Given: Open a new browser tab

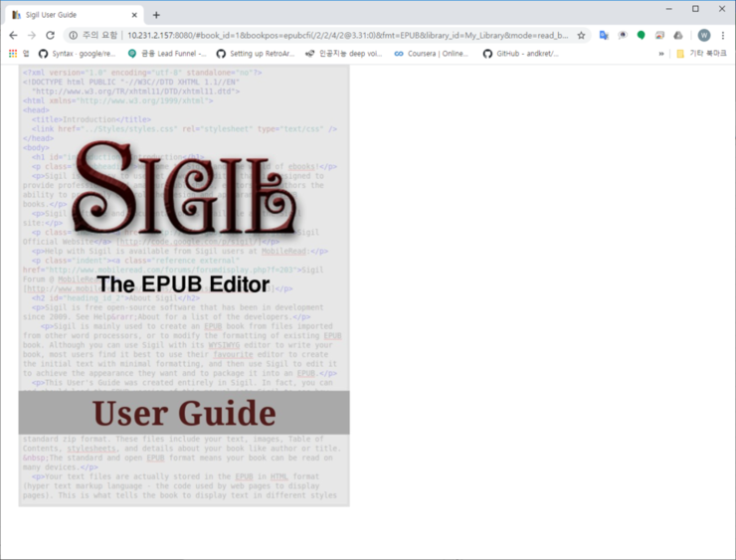Looking at the screenshot, I should [156, 15].
